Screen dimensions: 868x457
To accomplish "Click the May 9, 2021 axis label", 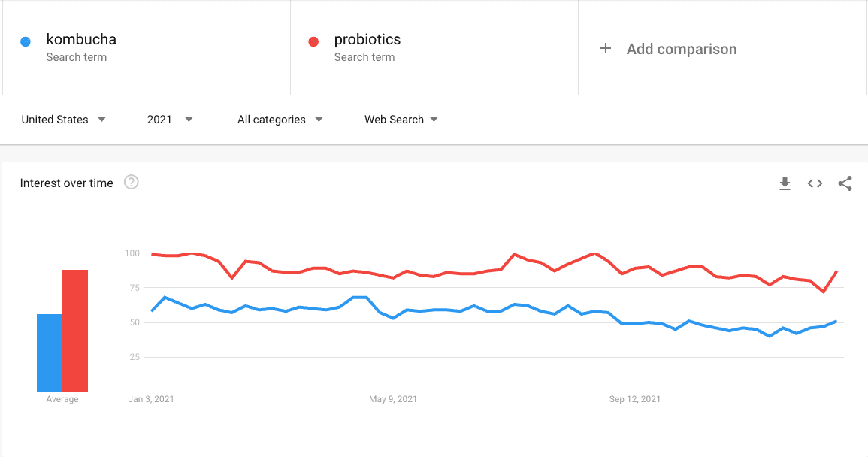I will (x=394, y=399).
